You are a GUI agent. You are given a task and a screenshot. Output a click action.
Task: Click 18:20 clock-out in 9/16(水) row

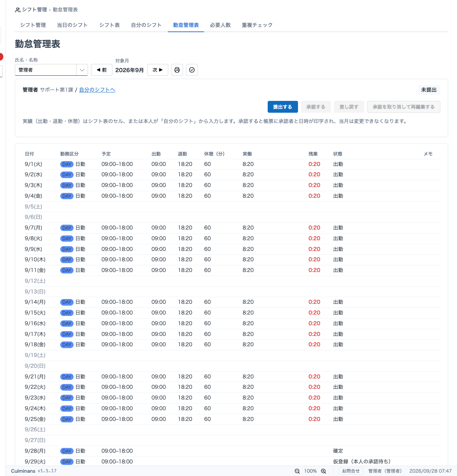(185, 324)
